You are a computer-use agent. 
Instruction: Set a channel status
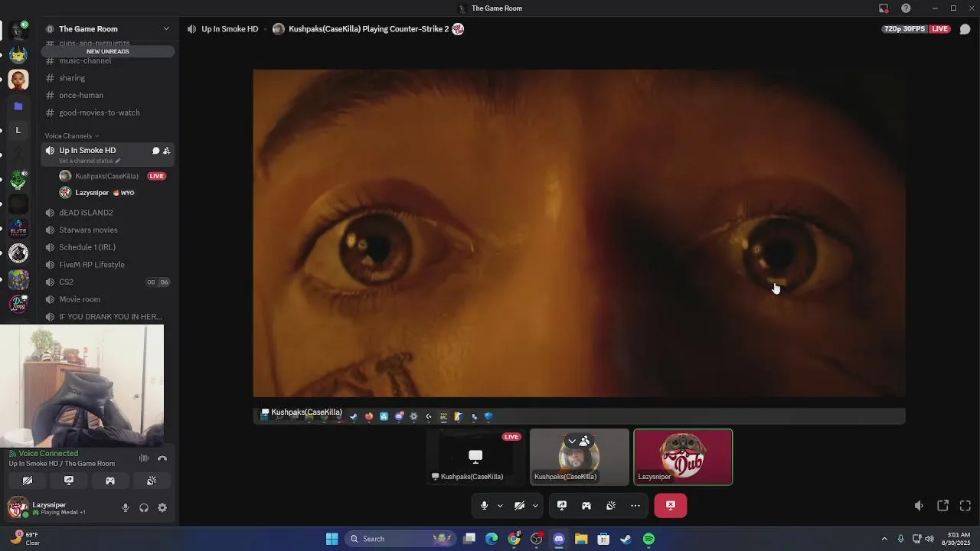[90, 161]
